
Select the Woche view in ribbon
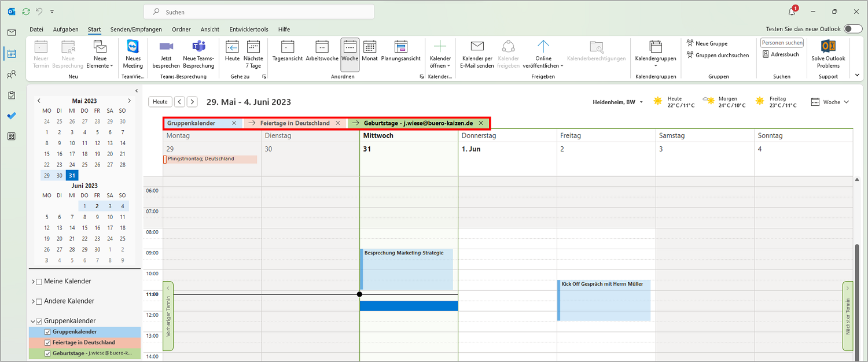coord(350,54)
